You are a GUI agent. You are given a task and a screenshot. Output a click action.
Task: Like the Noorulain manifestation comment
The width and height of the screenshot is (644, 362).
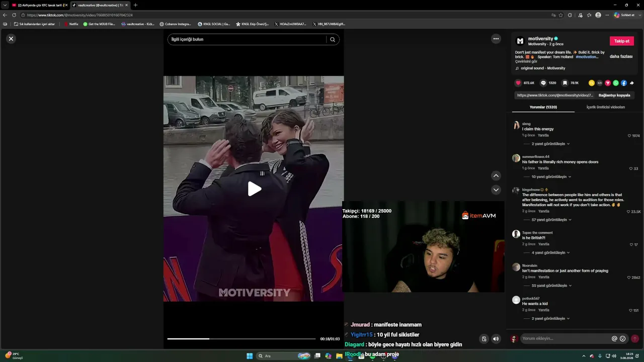629,278
